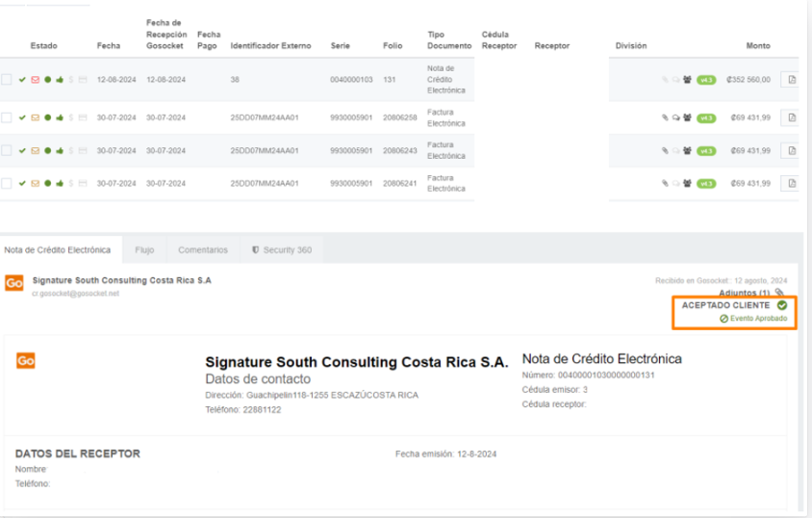Click the green circle status in folio 131 row

[x=48, y=79]
